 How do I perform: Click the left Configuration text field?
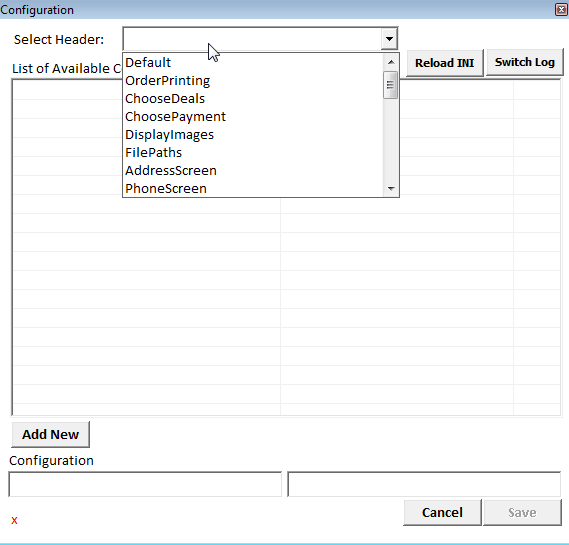[x=145, y=484]
